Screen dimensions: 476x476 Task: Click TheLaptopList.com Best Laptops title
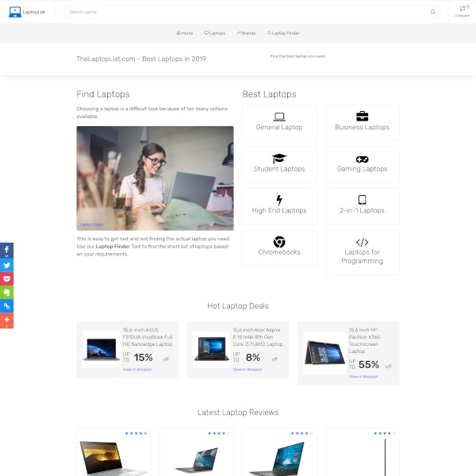click(x=141, y=59)
